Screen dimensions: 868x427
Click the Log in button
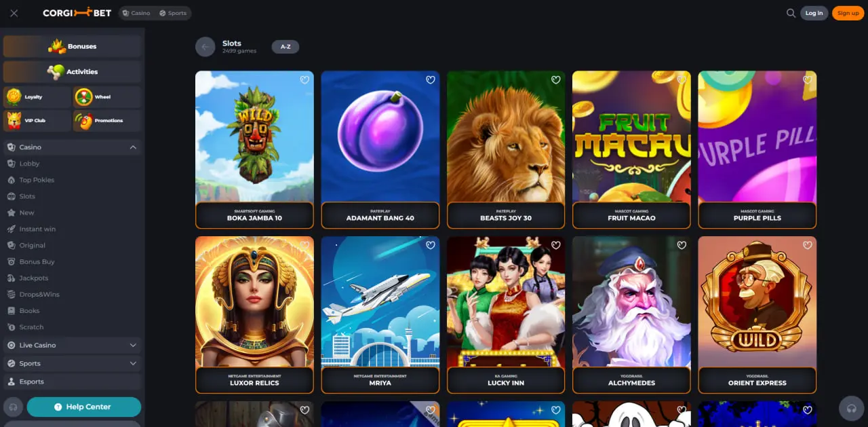(814, 13)
